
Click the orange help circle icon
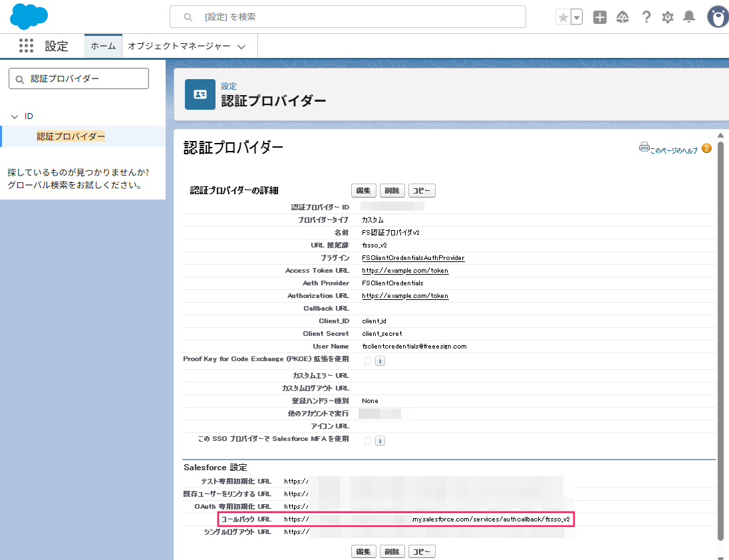click(706, 148)
